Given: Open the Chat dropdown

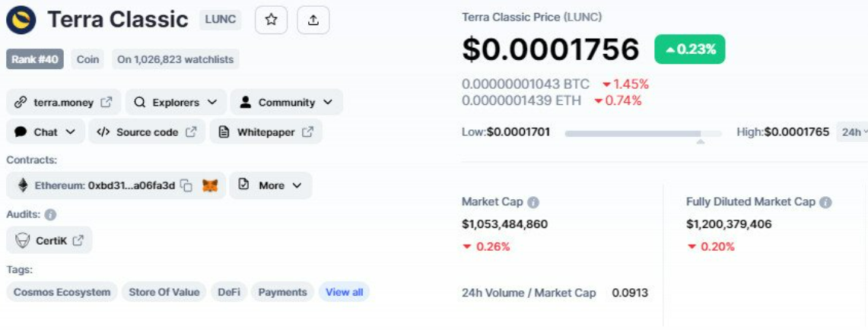Looking at the screenshot, I should pyautogui.click(x=46, y=132).
